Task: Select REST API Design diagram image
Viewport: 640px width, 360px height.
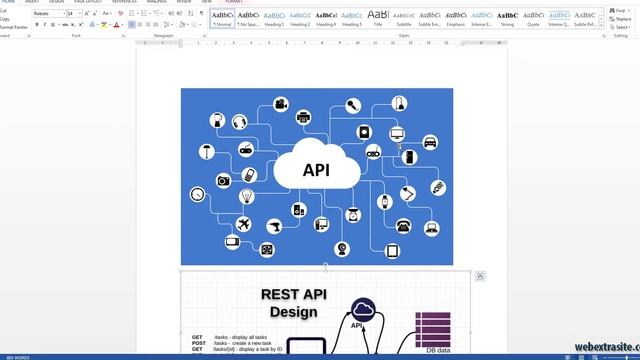Action: 325,313
